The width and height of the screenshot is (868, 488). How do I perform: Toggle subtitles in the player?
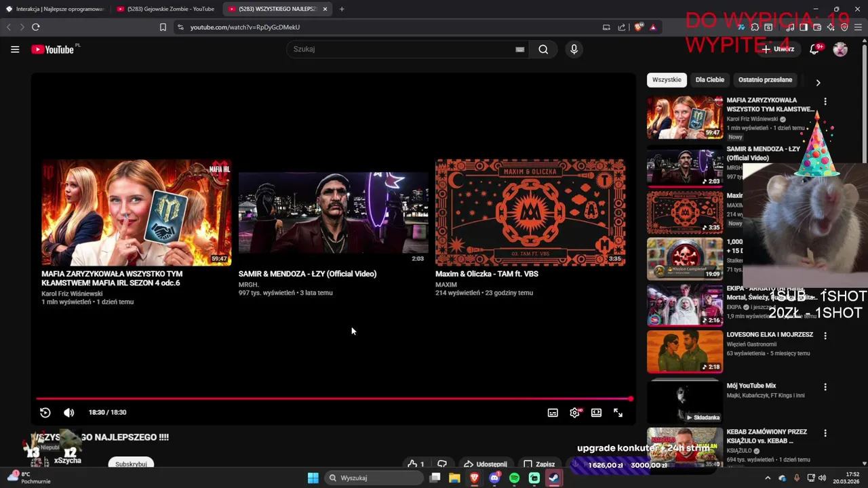click(x=553, y=413)
